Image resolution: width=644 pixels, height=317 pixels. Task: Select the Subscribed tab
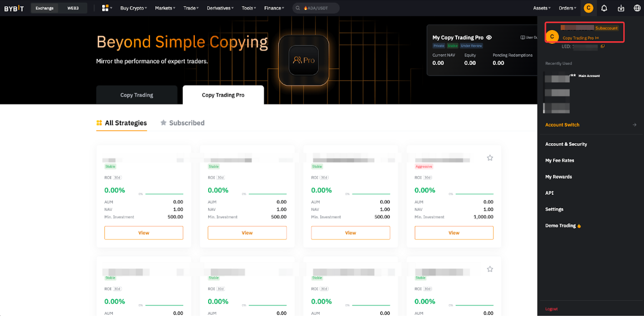point(183,123)
